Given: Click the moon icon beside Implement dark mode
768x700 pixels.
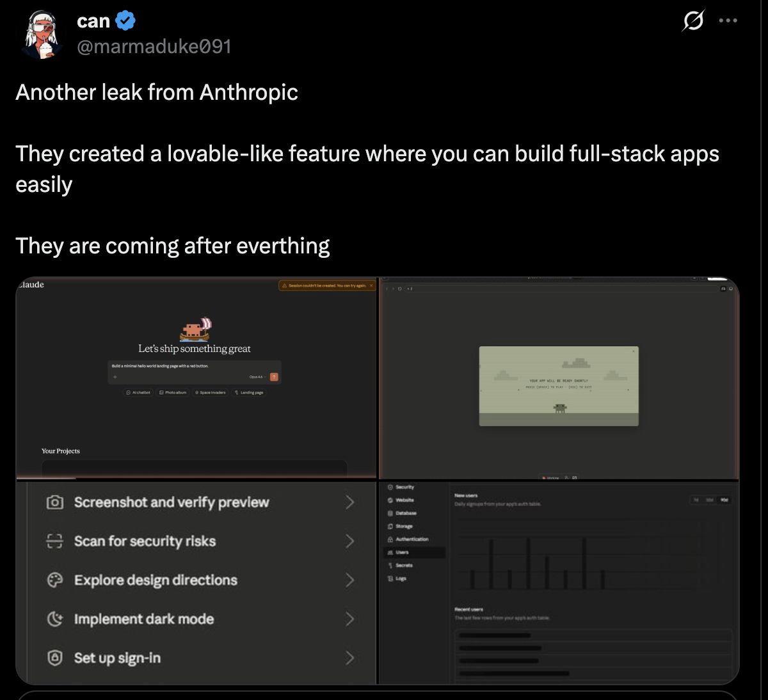Looking at the screenshot, I should [55, 619].
